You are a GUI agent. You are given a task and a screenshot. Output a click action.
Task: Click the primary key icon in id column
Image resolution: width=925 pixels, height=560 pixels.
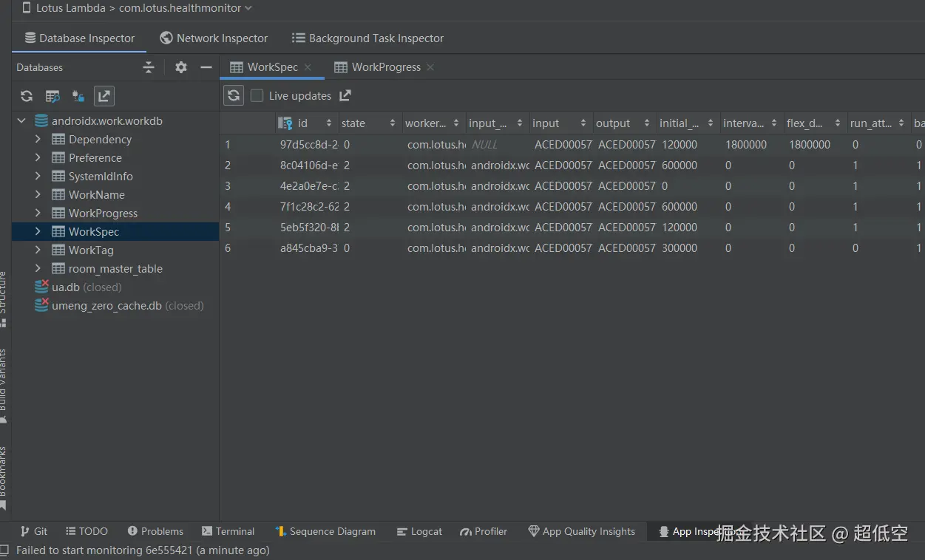(x=285, y=123)
